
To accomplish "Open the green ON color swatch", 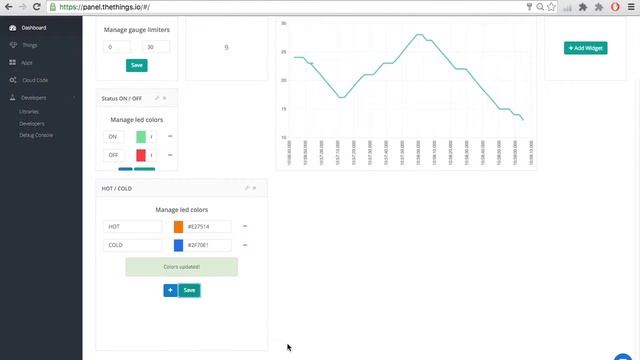I will pyautogui.click(x=141, y=137).
